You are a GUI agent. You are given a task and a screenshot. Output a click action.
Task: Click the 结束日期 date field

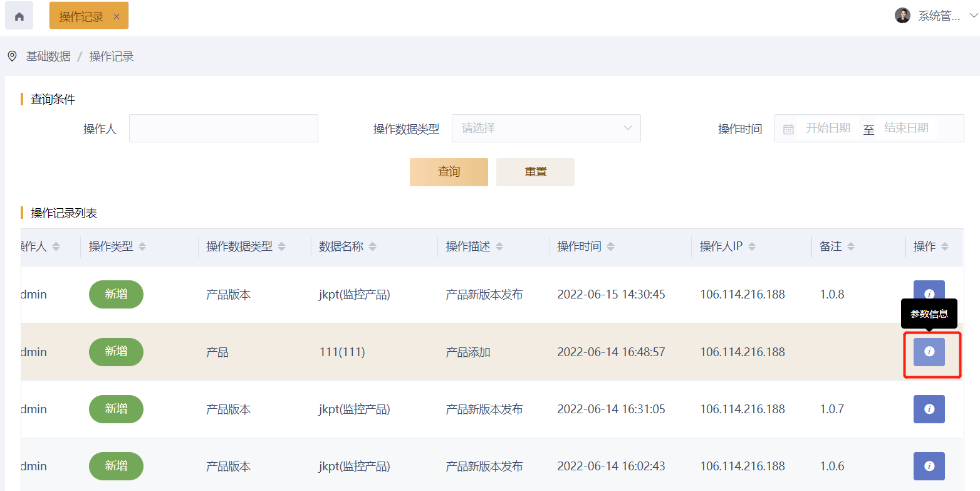pos(906,128)
